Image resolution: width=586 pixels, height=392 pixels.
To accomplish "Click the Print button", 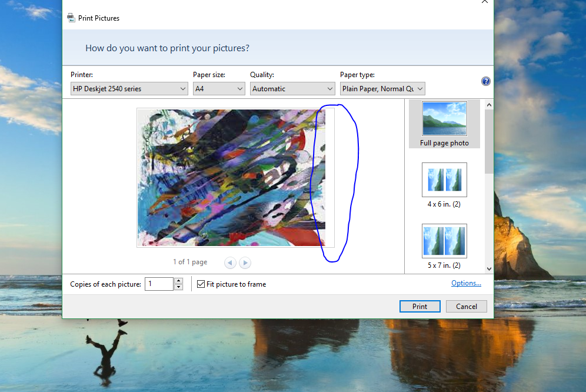I will click(x=419, y=306).
